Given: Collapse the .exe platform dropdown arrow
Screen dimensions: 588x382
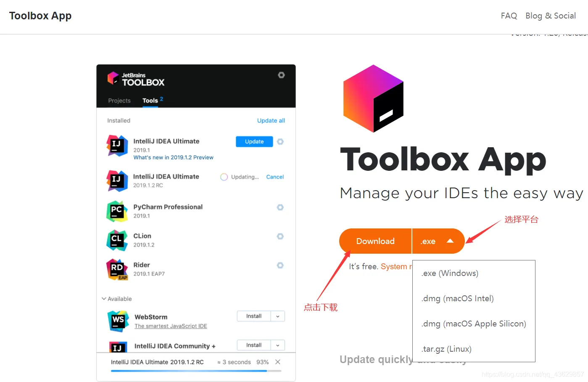Looking at the screenshot, I should tap(450, 241).
